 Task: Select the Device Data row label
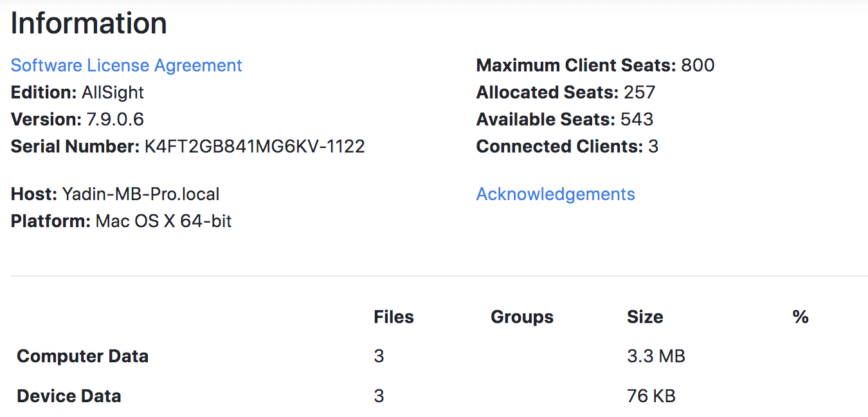click(x=69, y=396)
